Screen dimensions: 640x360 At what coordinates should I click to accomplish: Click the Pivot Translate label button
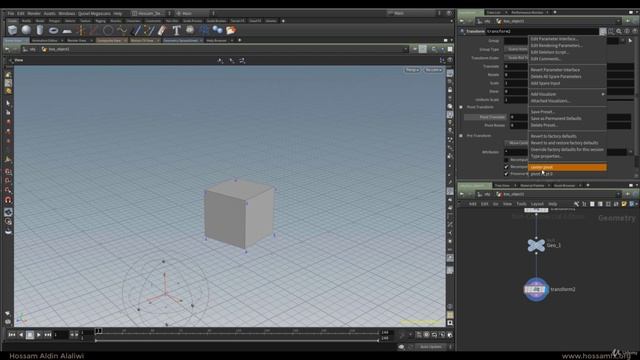click(486, 117)
